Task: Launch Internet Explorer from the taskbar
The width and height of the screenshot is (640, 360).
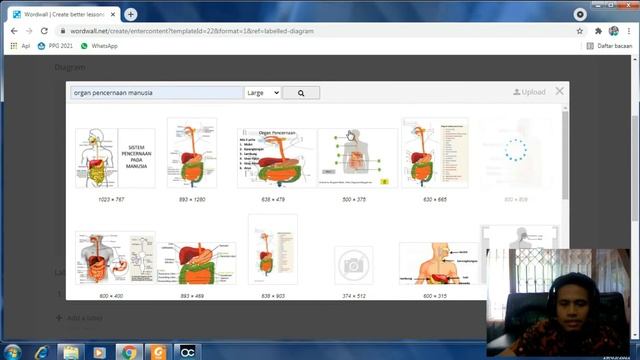Action: (42, 352)
